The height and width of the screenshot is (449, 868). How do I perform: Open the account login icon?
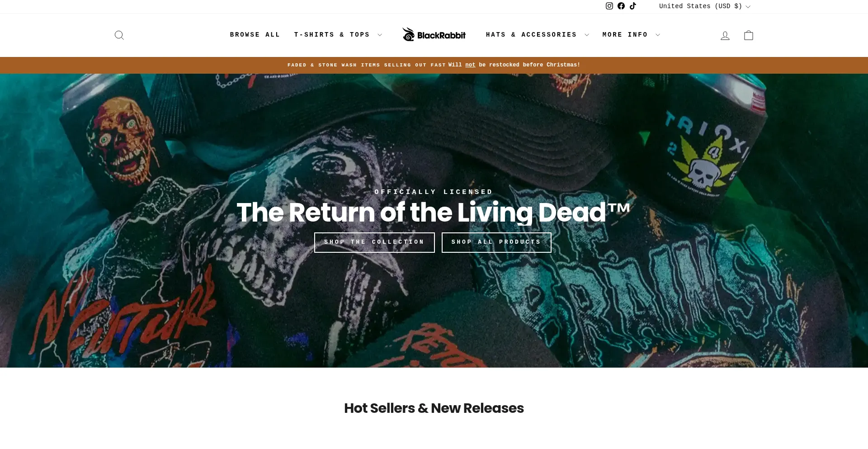point(725,35)
